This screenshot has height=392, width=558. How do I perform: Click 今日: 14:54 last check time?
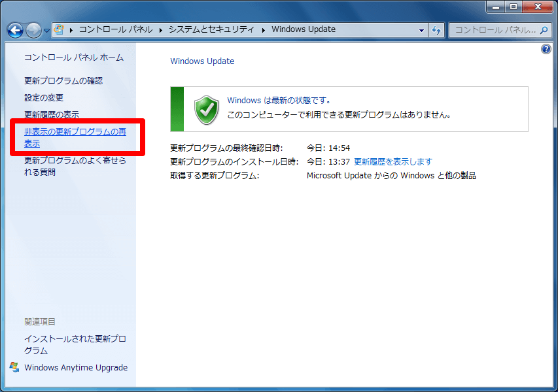(x=328, y=148)
